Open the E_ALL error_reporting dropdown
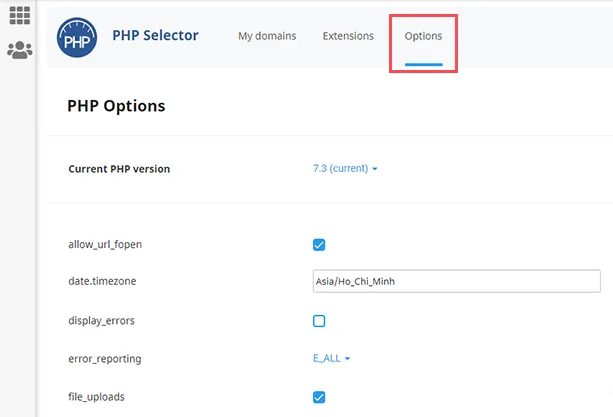Viewport: 613px width, 417px height. click(x=332, y=358)
